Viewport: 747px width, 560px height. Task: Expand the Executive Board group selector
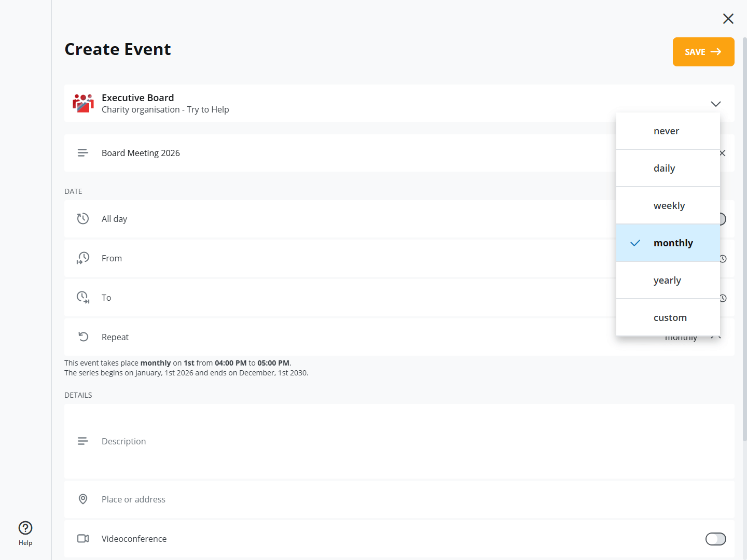715,104
